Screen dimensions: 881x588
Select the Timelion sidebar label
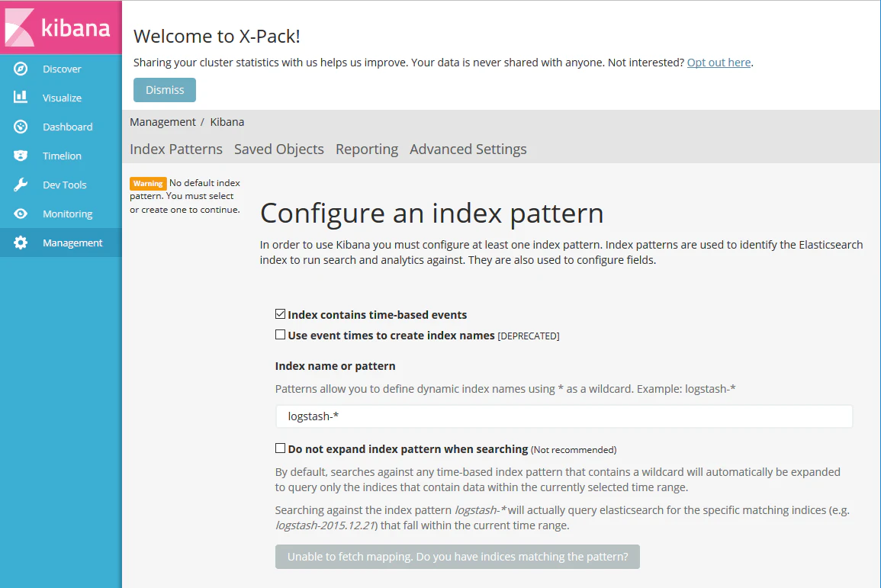(x=62, y=156)
